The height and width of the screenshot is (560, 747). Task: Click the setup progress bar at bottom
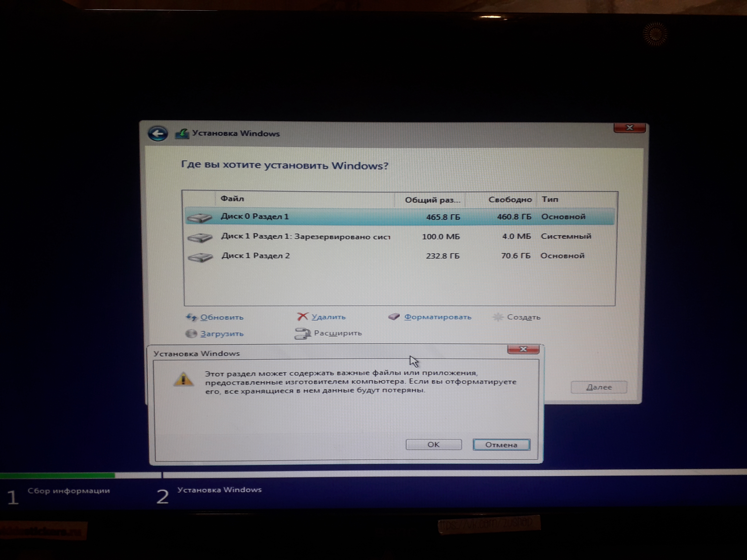(x=373, y=474)
